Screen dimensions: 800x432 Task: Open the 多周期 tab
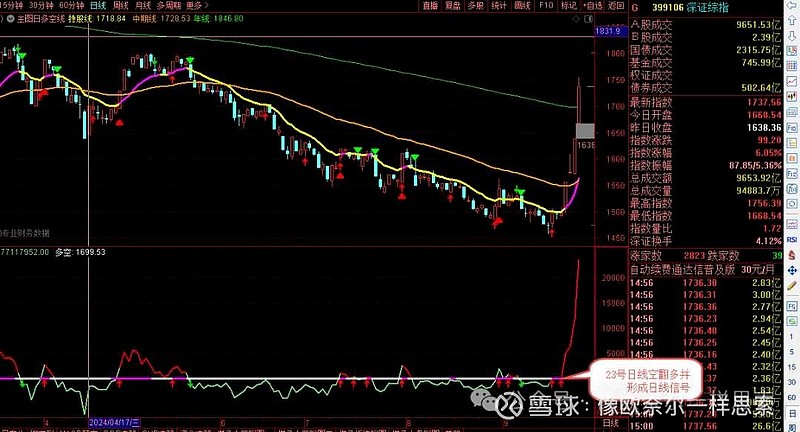169,6
